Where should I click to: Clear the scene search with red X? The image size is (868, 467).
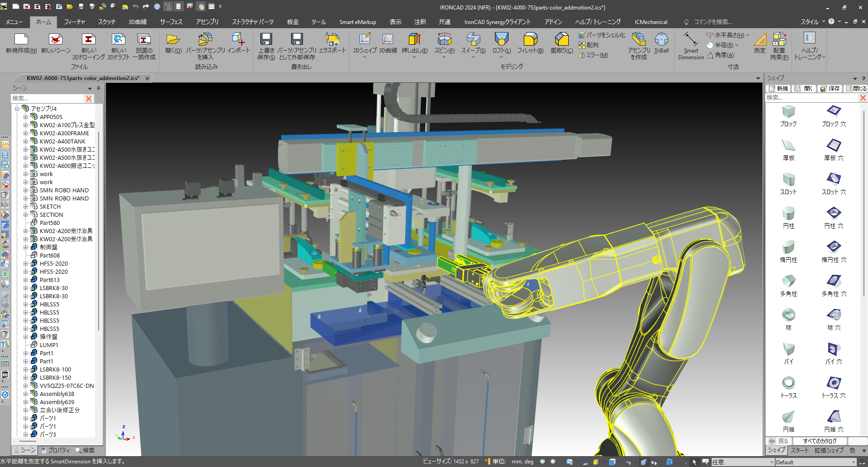pyautogui.click(x=89, y=99)
